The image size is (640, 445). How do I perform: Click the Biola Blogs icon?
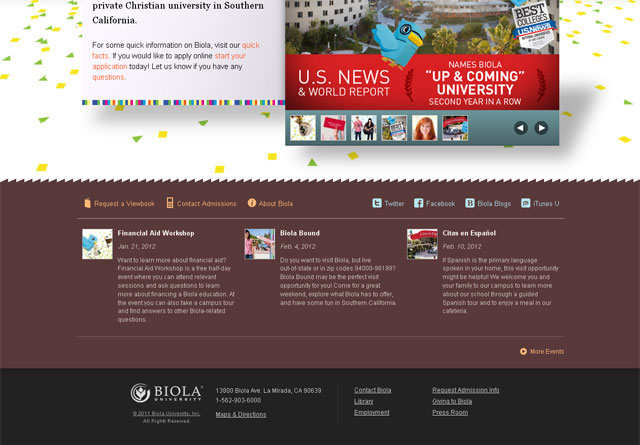coord(470,203)
